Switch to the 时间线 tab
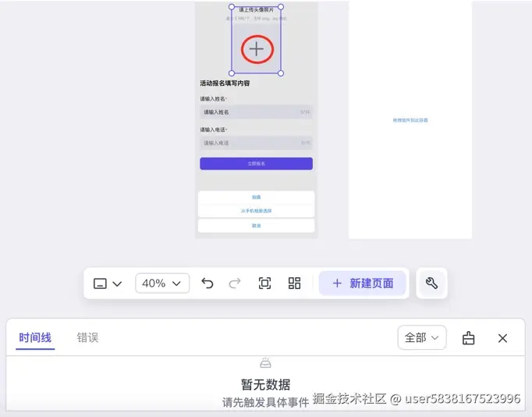 35,338
